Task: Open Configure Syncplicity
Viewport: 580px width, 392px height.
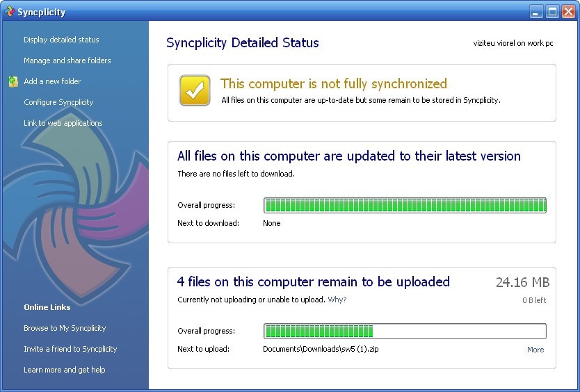Action: pyautogui.click(x=58, y=102)
